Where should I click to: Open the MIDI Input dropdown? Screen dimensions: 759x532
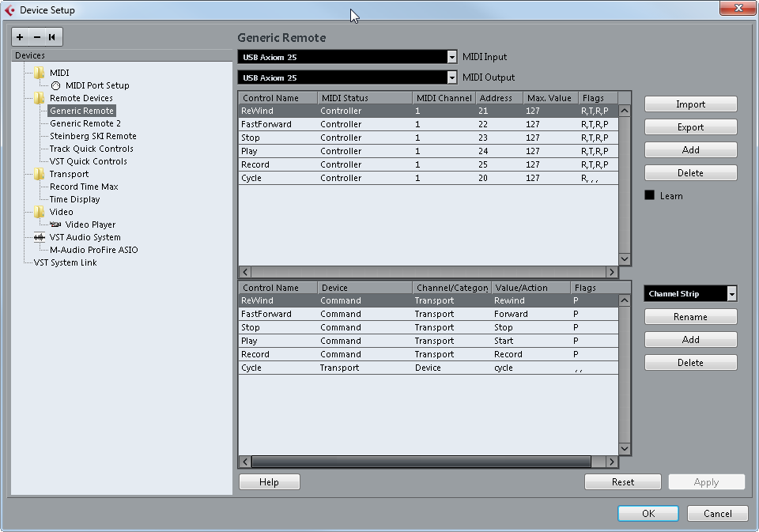click(451, 56)
